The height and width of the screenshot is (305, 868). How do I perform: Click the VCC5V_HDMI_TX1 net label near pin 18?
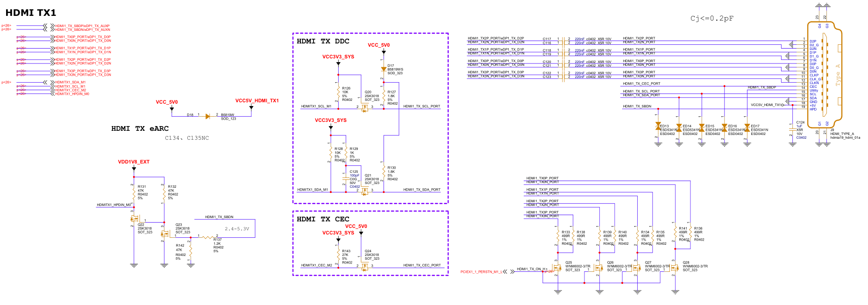coord(767,105)
